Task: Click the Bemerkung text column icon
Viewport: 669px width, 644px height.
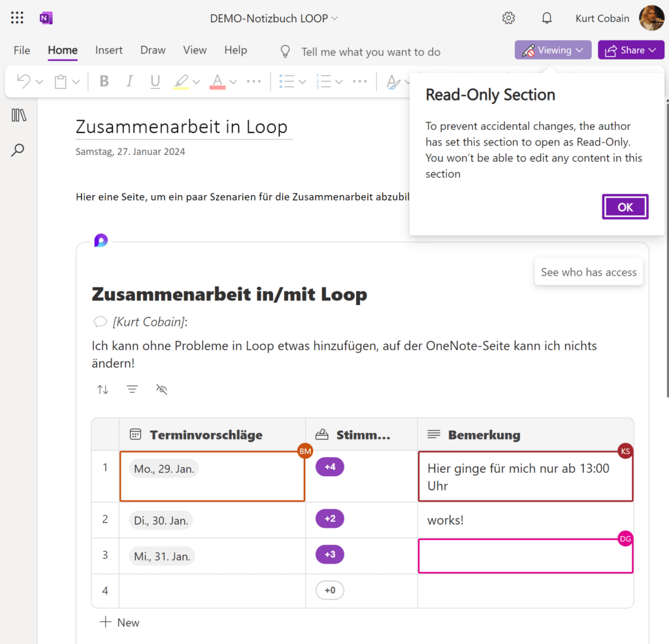Action: 434,434
